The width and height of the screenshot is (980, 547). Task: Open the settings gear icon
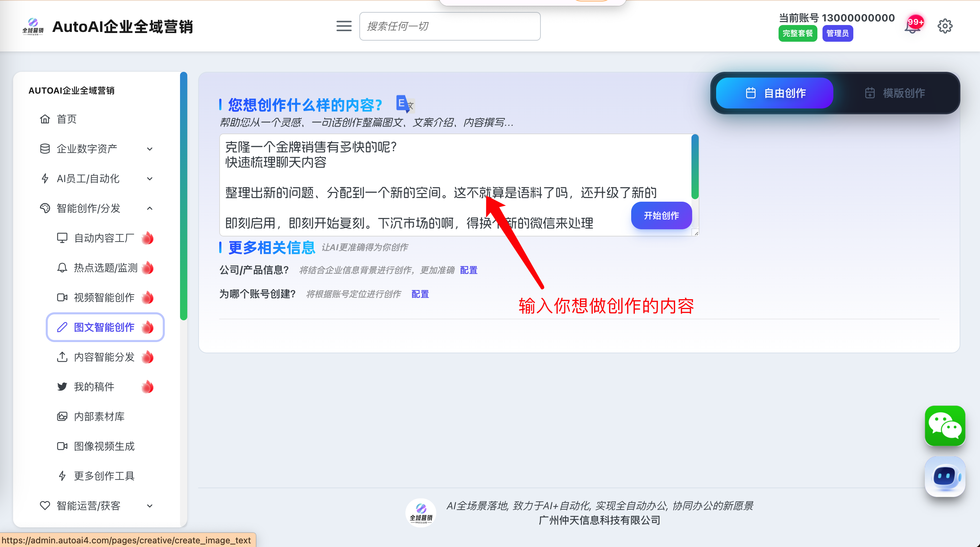coord(945,26)
